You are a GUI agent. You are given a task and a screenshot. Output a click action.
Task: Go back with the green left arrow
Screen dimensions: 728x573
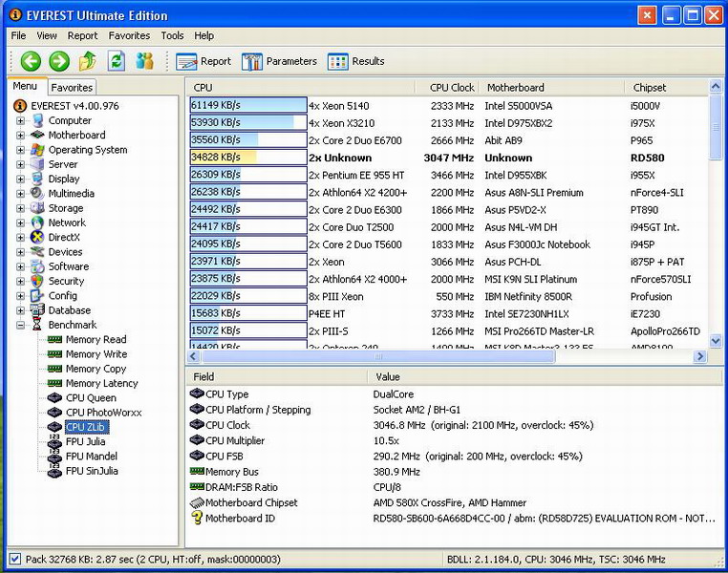[x=32, y=61]
